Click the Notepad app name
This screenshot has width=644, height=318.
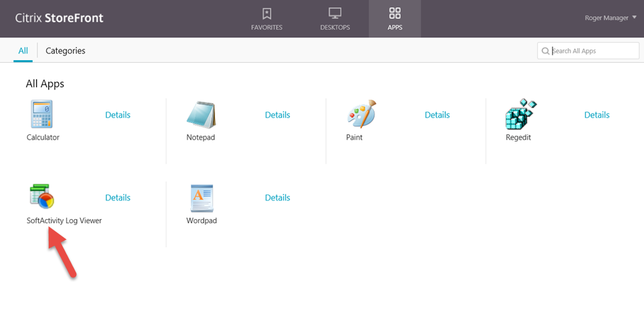point(200,138)
